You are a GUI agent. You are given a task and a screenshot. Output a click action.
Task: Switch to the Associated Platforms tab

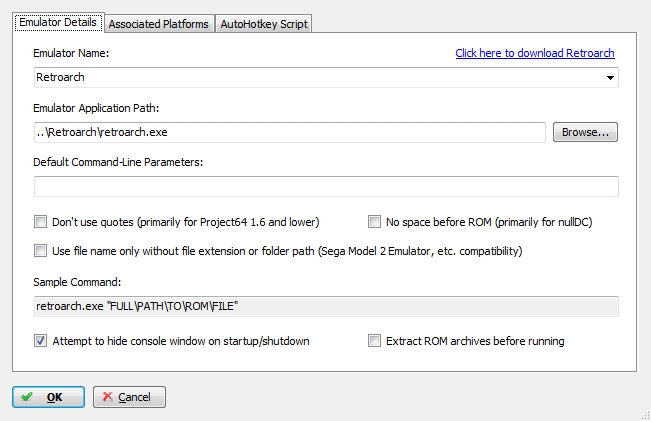158,24
